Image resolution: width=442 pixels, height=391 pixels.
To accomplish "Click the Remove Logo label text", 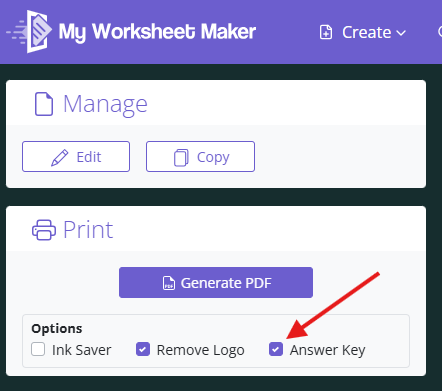I will pyautogui.click(x=201, y=351).
